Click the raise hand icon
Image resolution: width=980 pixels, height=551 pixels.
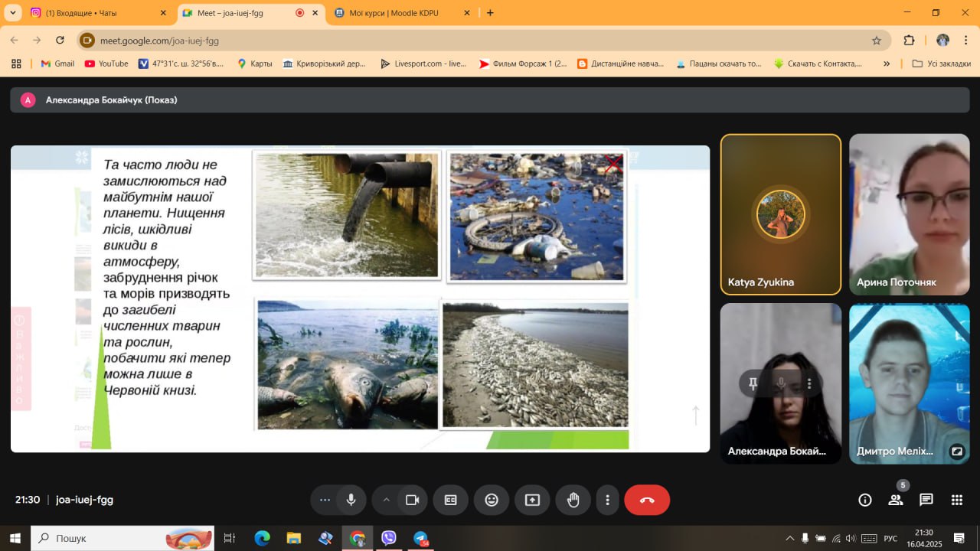(573, 500)
